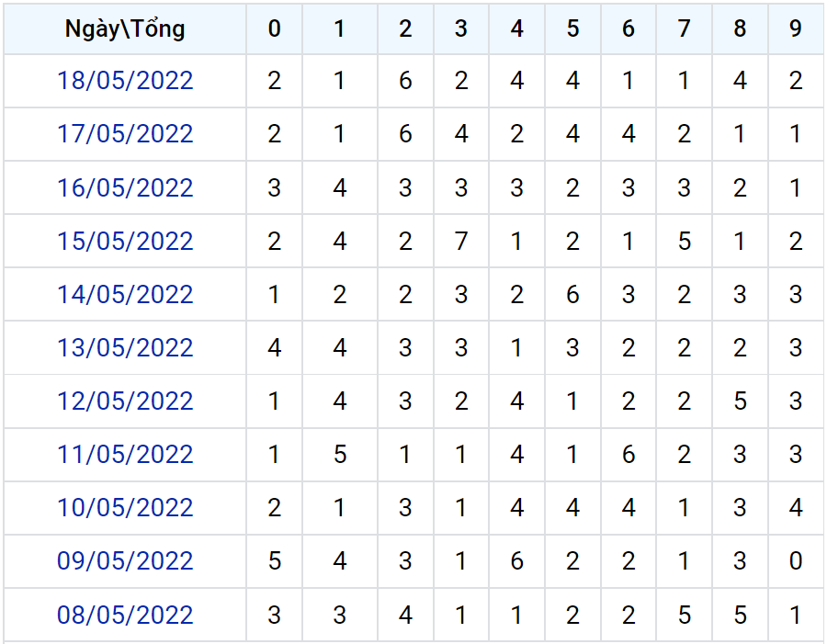Click column header 5
The image size is (827, 644).
coord(572,29)
